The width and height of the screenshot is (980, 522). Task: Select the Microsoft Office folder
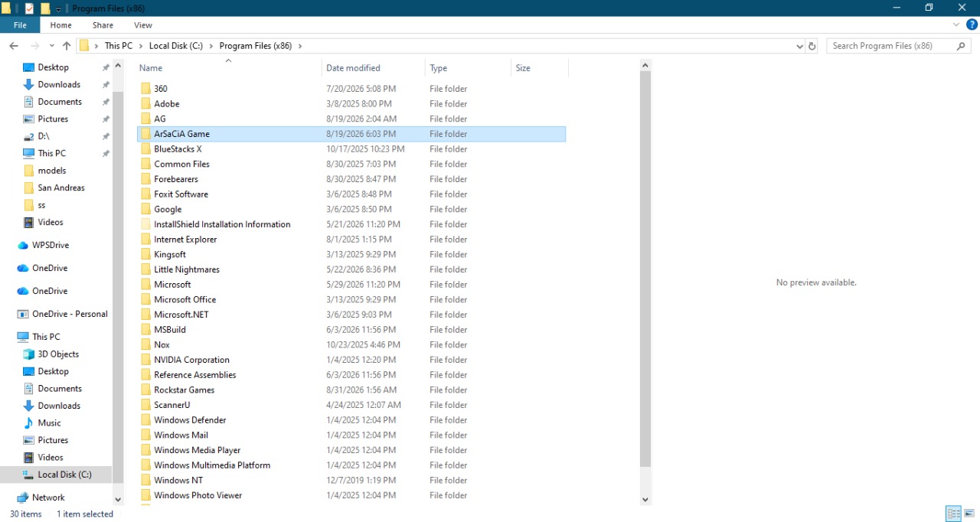[x=185, y=299]
